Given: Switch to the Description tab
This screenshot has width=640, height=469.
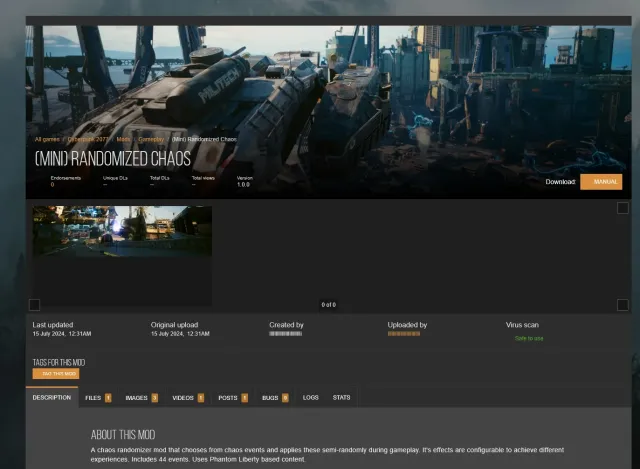Looking at the screenshot, I should point(52,397).
